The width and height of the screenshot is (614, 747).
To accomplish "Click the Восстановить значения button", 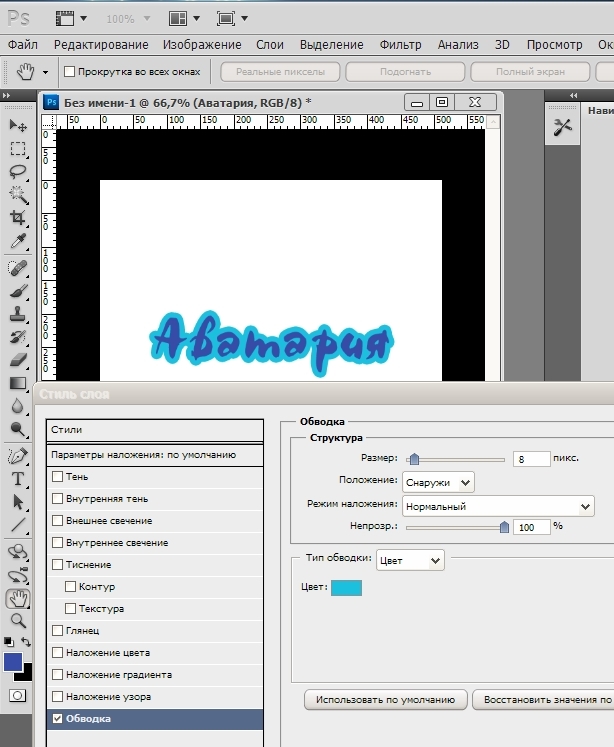I will click(543, 699).
